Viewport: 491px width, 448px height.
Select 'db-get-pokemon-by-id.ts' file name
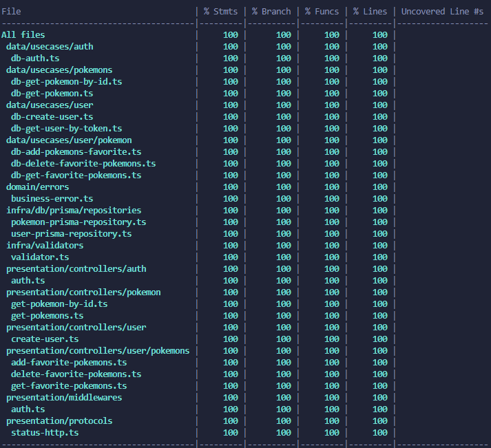coord(67,82)
